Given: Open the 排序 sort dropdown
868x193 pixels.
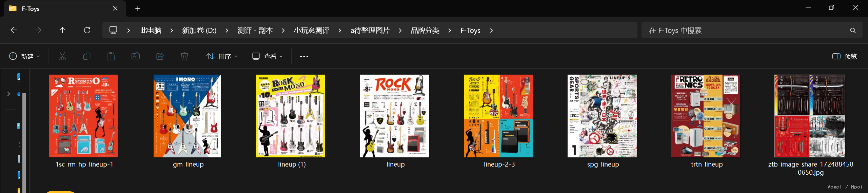Looking at the screenshot, I should click(222, 56).
